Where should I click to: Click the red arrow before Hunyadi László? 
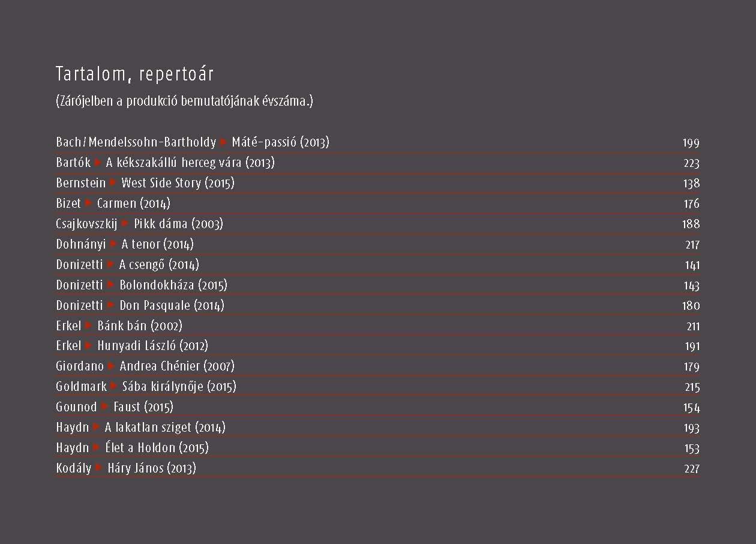[89, 345]
